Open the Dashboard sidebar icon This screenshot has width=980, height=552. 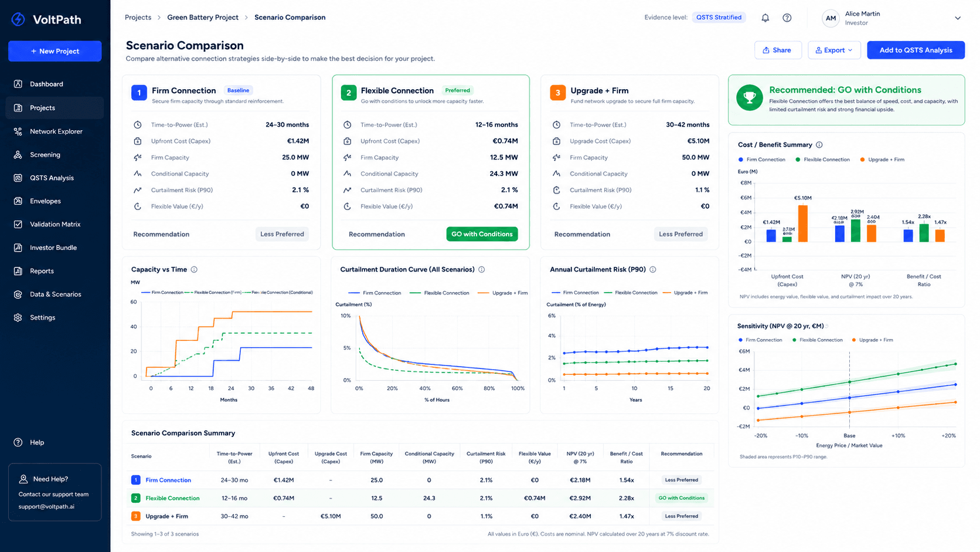point(18,84)
